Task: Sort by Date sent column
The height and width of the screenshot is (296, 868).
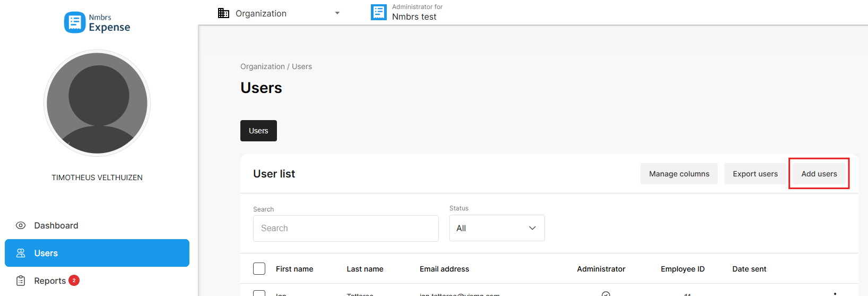Action: [749, 269]
